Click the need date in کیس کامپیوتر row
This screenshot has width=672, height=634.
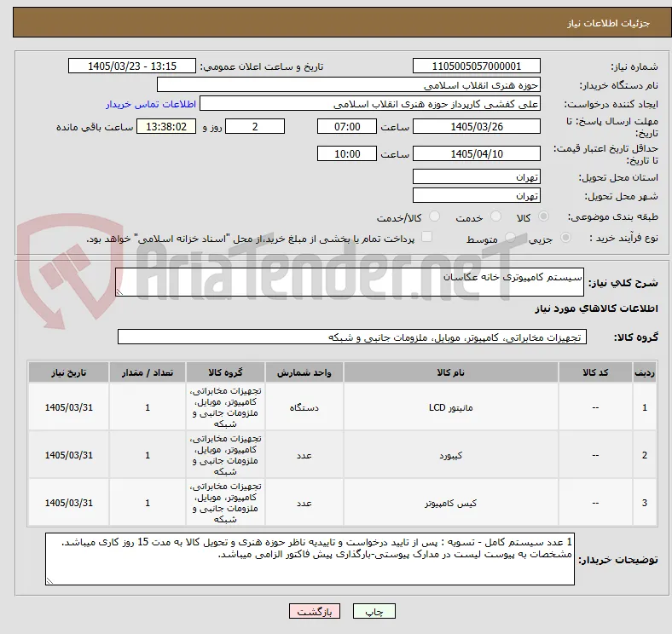(x=68, y=503)
